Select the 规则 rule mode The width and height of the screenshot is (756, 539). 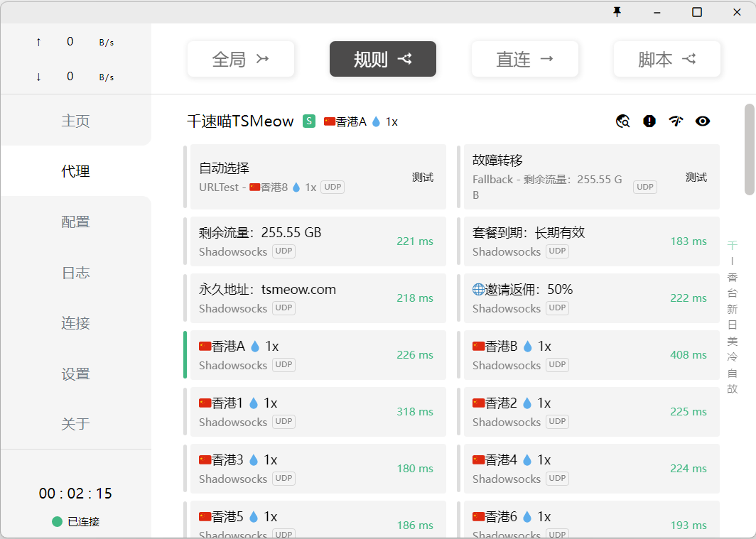[383, 59]
